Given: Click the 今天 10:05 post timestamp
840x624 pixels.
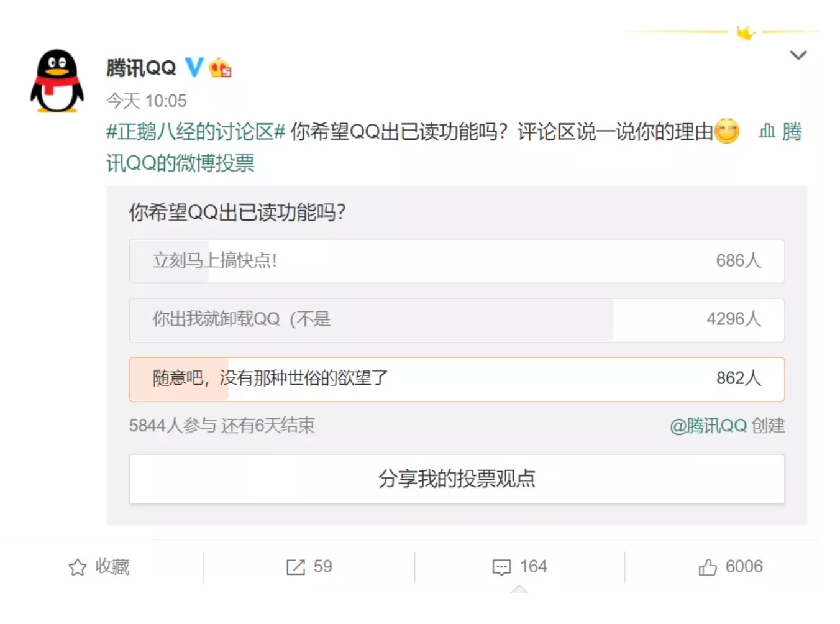Looking at the screenshot, I should pyautogui.click(x=147, y=101).
